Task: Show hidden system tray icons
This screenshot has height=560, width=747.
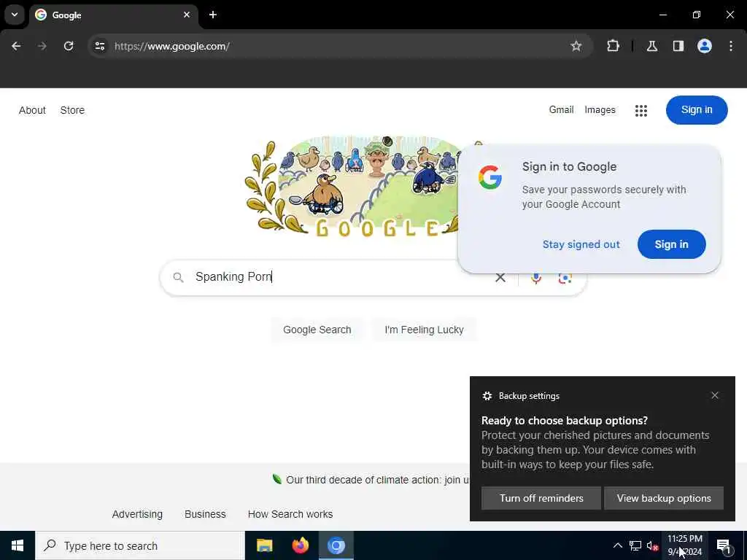Action: pyautogui.click(x=617, y=545)
